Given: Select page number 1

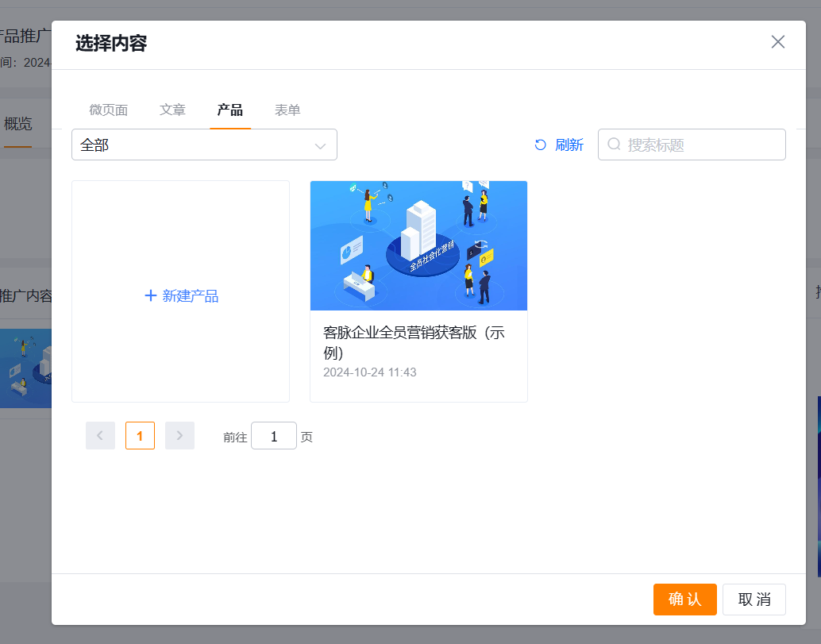Looking at the screenshot, I should pos(140,436).
